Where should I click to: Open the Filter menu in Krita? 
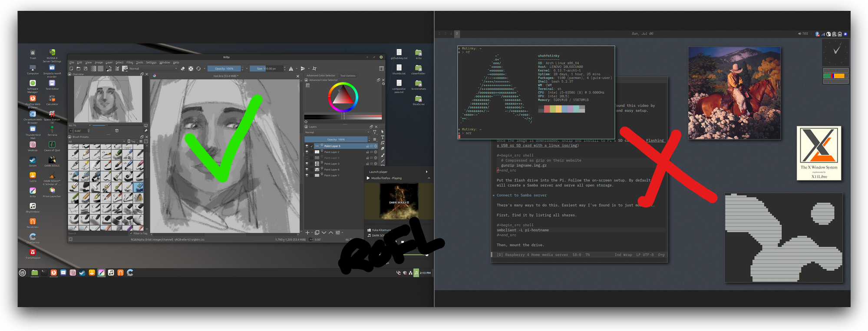(x=130, y=63)
